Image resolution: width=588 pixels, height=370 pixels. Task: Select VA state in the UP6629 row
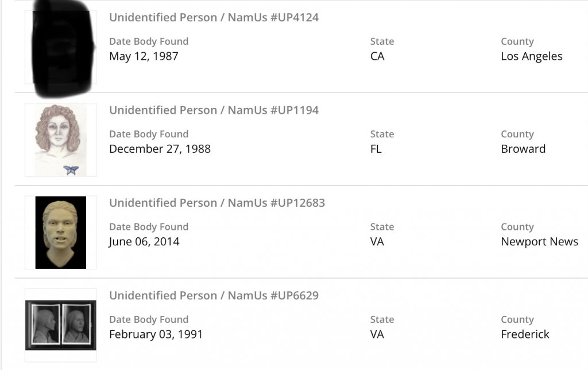click(x=377, y=334)
